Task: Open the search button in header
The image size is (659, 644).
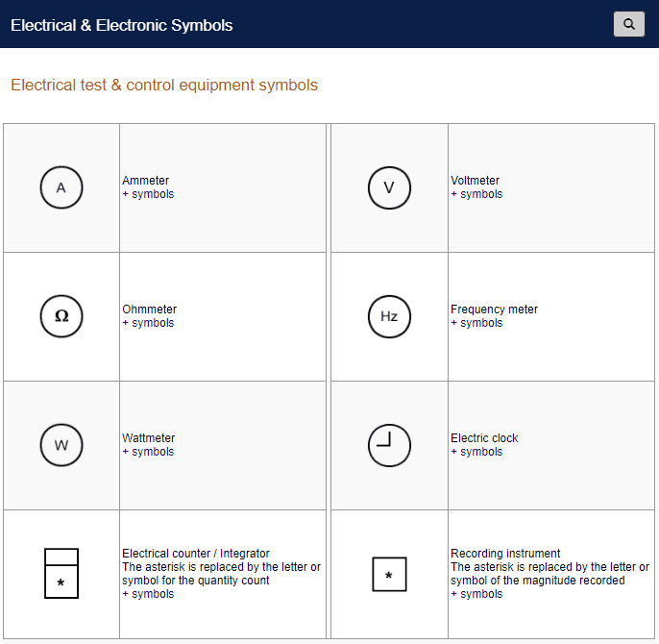Action: pos(628,24)
